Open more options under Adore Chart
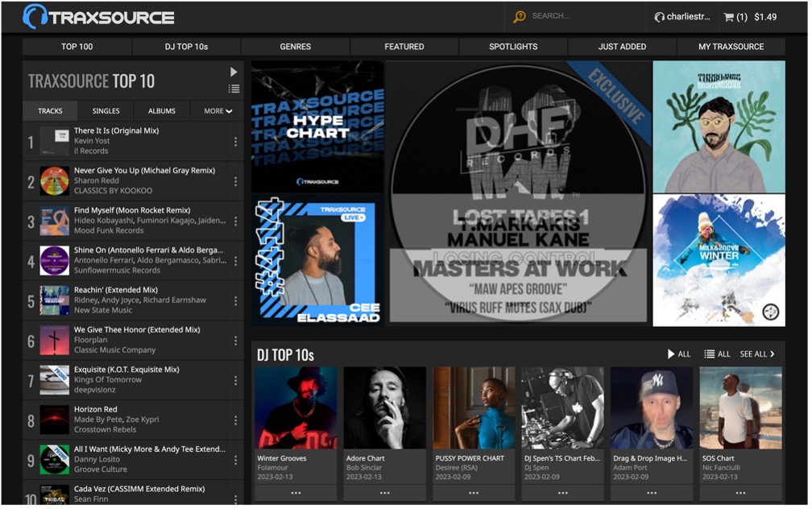Viewport: 812px width, 509px height. click(385, 493)
